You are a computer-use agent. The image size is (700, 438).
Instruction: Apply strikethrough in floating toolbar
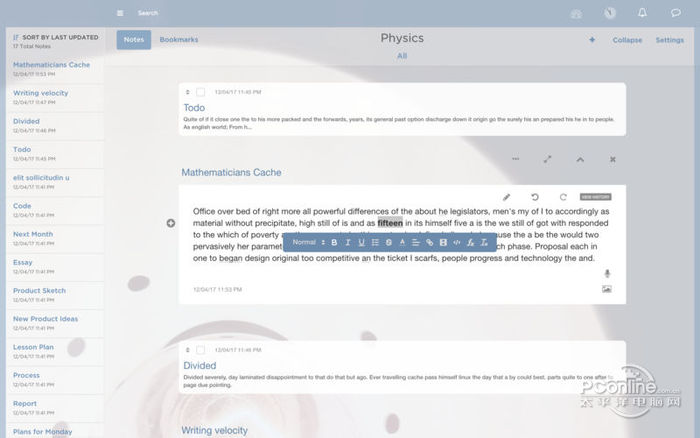tap(388, 242)
